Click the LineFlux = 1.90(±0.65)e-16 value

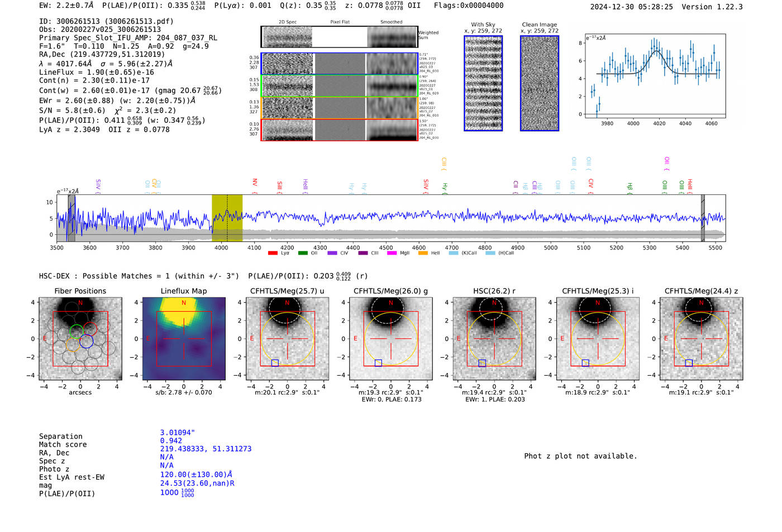click(x=97, y=72)
